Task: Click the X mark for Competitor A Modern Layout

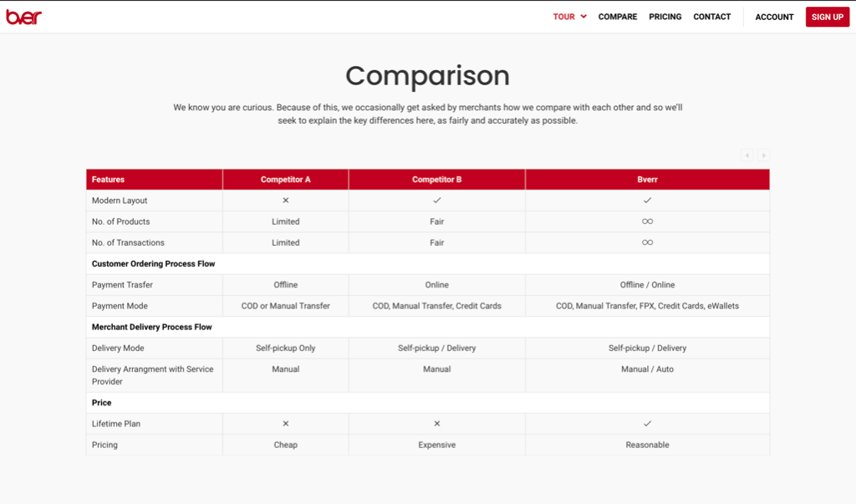Action: tap(286, 201)
